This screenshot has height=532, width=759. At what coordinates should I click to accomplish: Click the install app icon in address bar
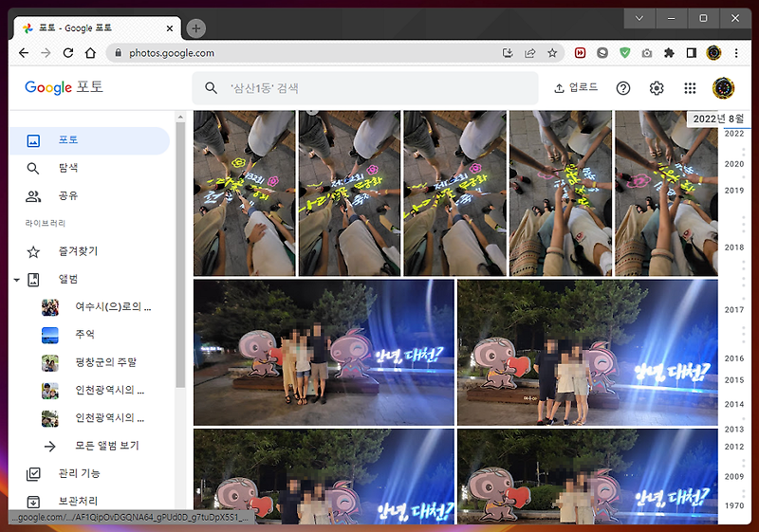pyautogui.click(x=508, y=53)
